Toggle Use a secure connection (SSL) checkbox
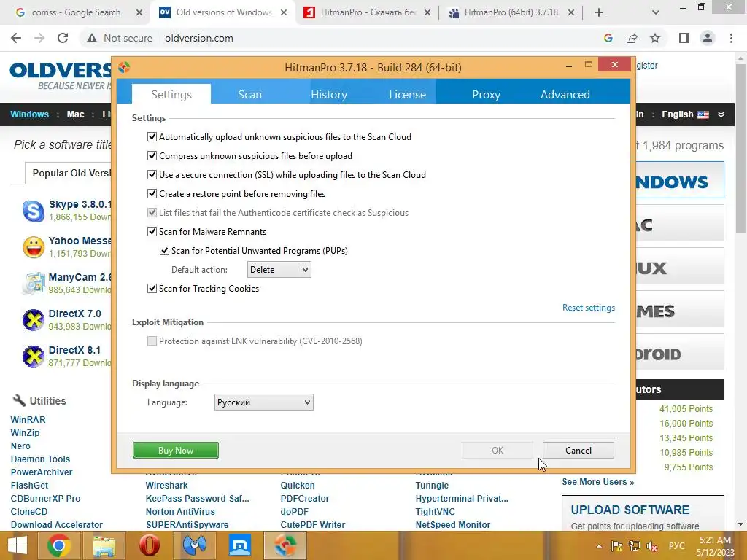Image resolution: width=747 pixels, height=560 pixels. tap(152, 175)
